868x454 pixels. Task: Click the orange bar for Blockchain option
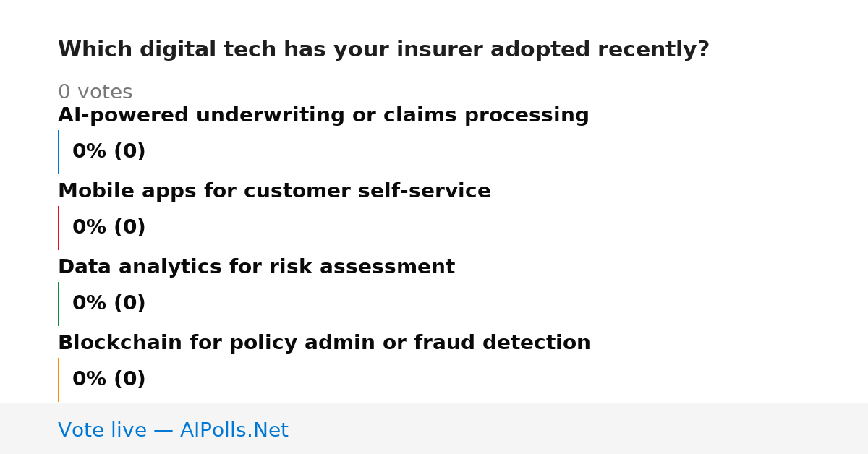pyautogui.click(x=59, y=380)
